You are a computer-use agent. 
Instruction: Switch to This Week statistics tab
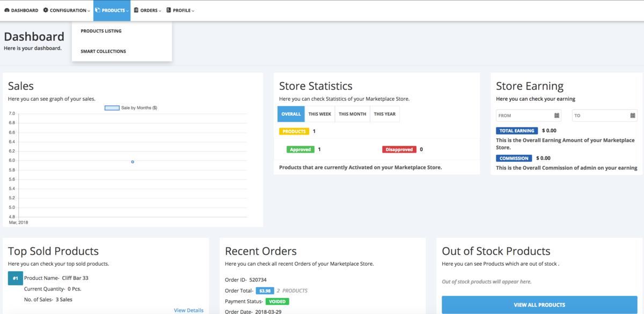pos(320,114)
